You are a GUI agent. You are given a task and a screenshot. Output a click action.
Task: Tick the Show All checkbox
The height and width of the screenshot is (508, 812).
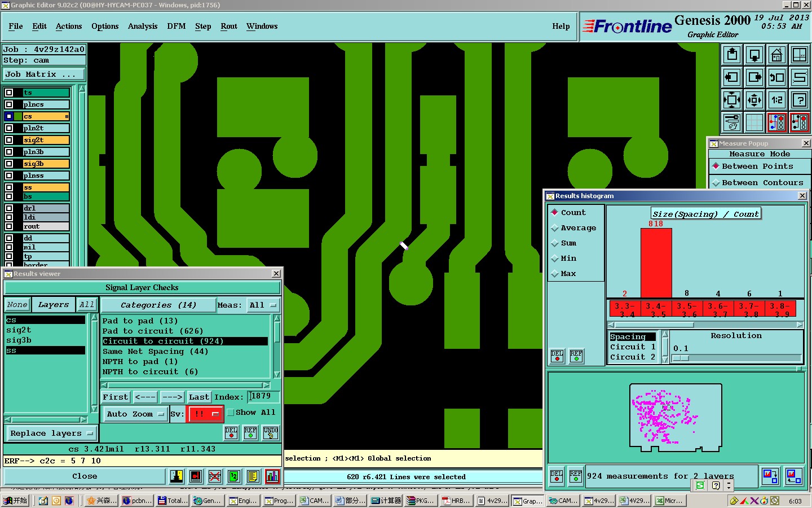231,413
